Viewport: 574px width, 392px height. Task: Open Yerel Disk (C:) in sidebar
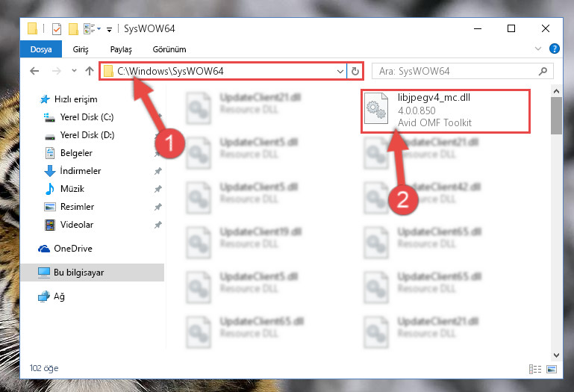tap(87, 117)
